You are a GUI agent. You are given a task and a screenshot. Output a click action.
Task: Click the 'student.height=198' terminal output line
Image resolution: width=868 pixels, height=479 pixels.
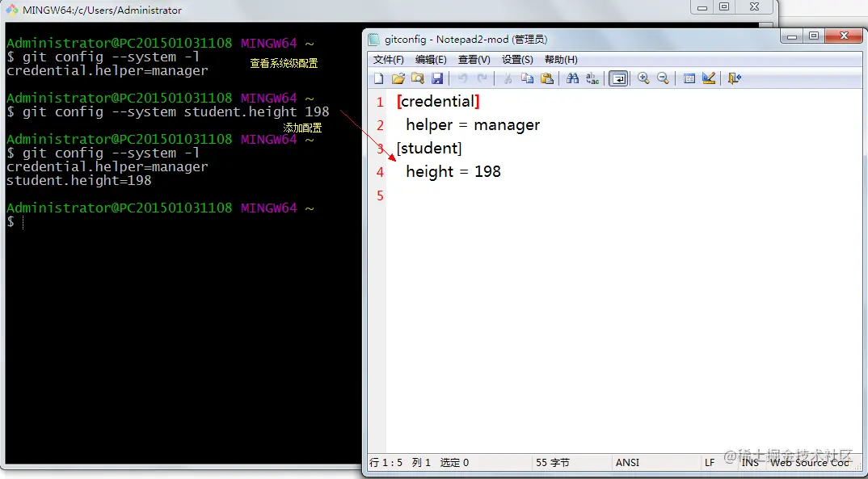[78, 180]
